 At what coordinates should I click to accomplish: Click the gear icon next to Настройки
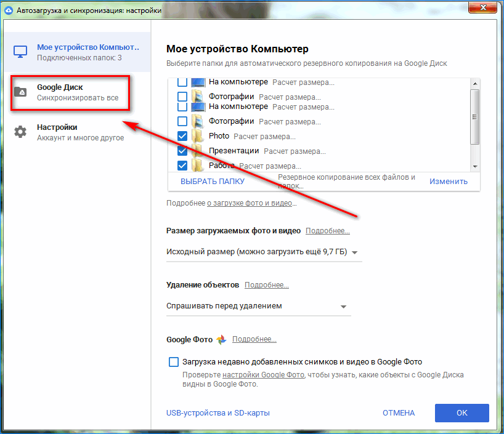(x=20, y=132)
